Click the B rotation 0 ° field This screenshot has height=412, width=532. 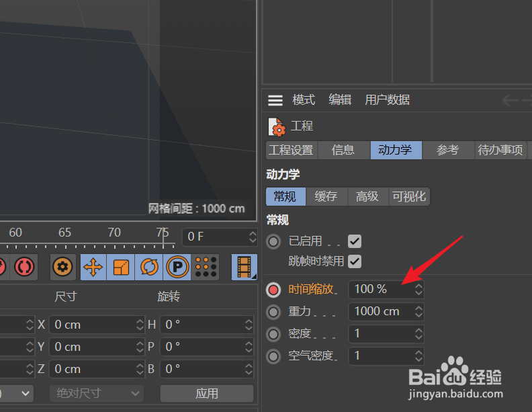(x=207, y=369)
